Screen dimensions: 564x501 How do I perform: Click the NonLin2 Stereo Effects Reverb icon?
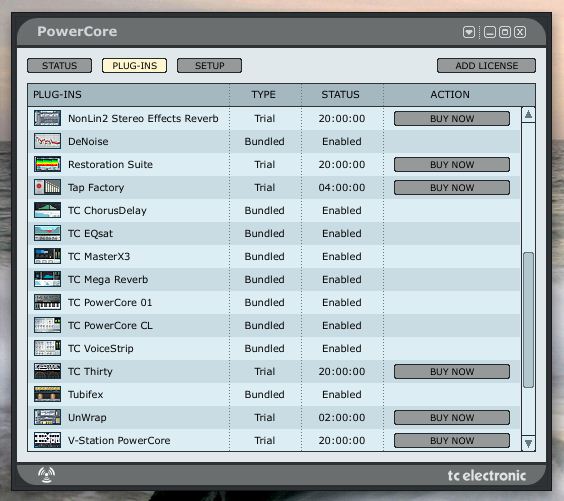click(47, 118)
